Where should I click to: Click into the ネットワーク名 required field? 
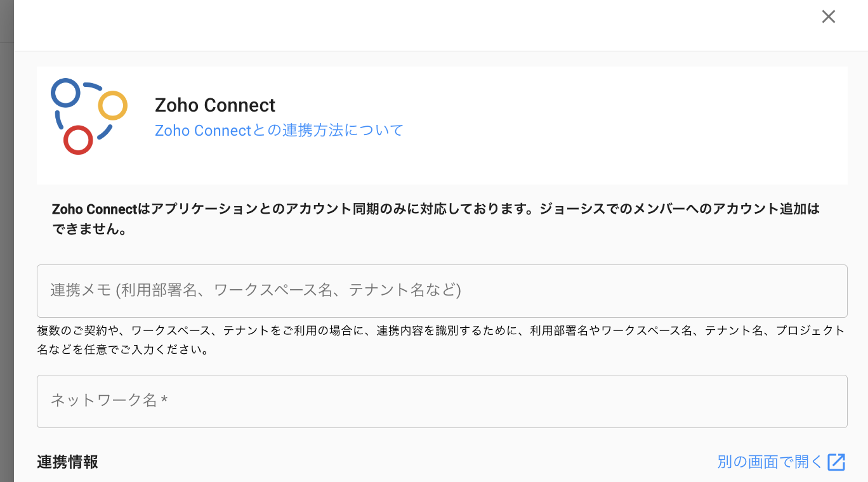[442, 401]
